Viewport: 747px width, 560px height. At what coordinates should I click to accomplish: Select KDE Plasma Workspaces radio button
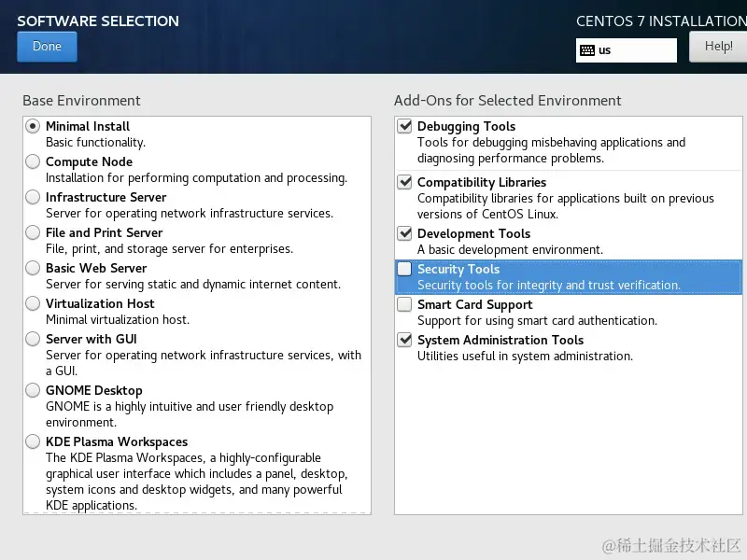pyautogui.click(x=33, y=441)
